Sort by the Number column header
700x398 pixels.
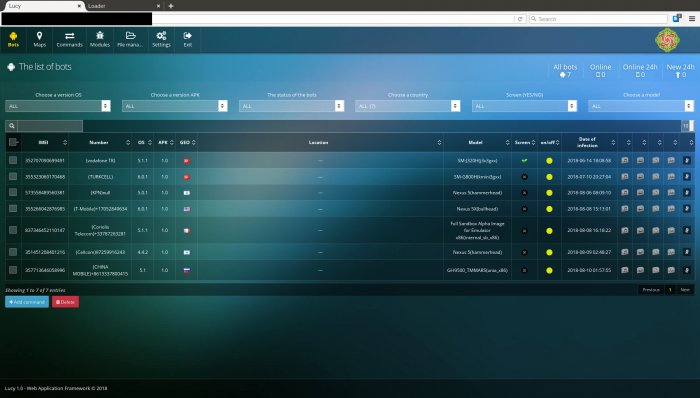coord(100,142)
